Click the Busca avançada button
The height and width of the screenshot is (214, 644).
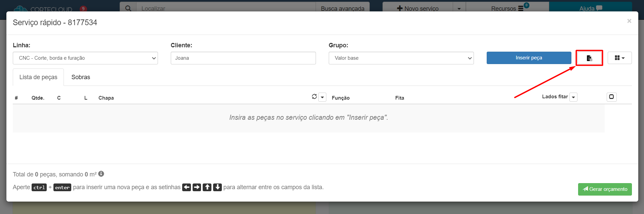tap(343, 8)
